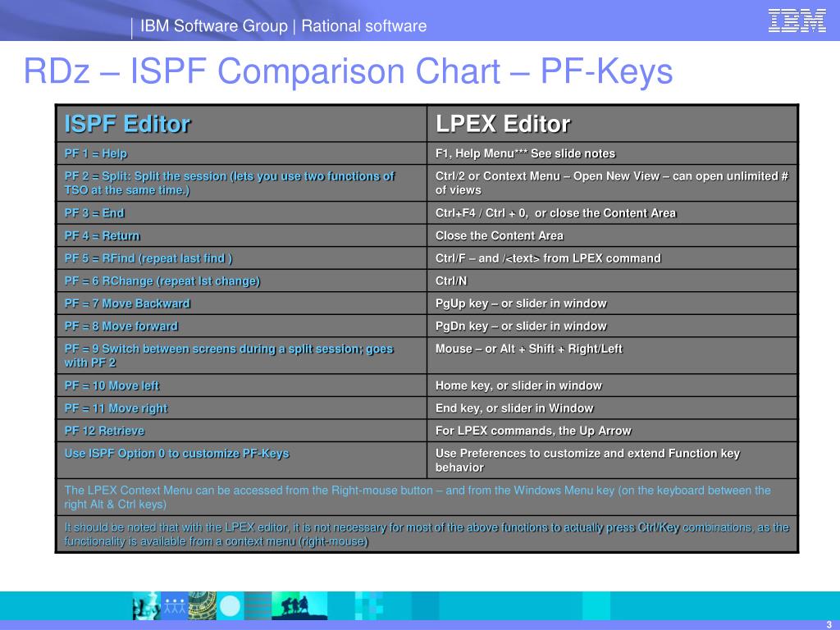Click the 'PF = 7 Move Backward' cell

point(242,304)
